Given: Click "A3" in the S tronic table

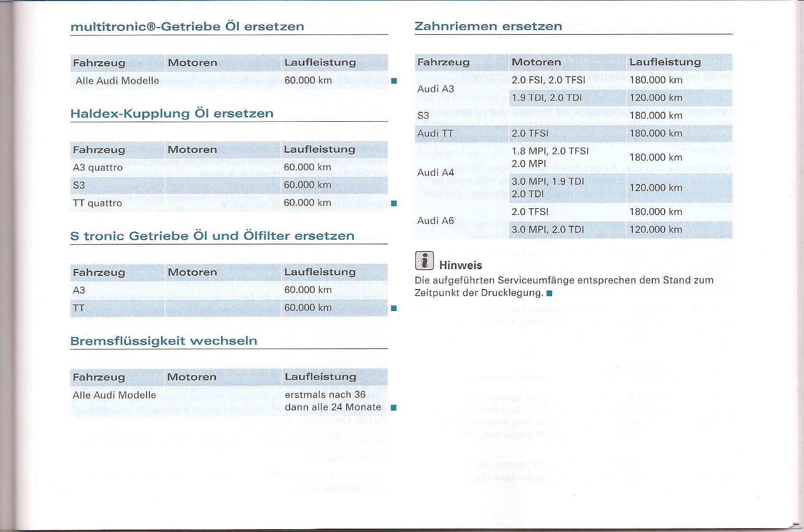Looking at the screenshot, I should coord(79,290).
